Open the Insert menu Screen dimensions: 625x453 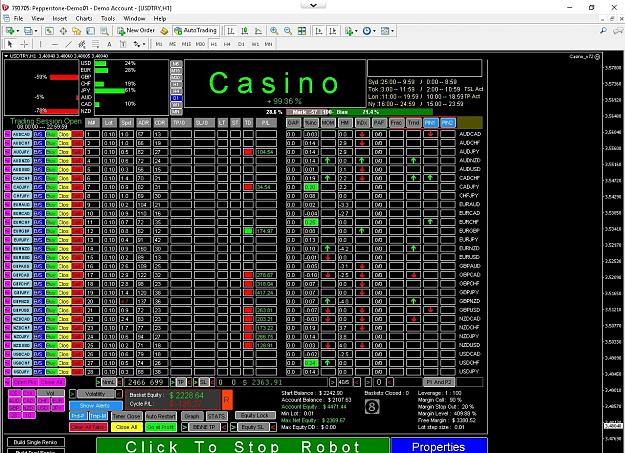coord(60,18)
